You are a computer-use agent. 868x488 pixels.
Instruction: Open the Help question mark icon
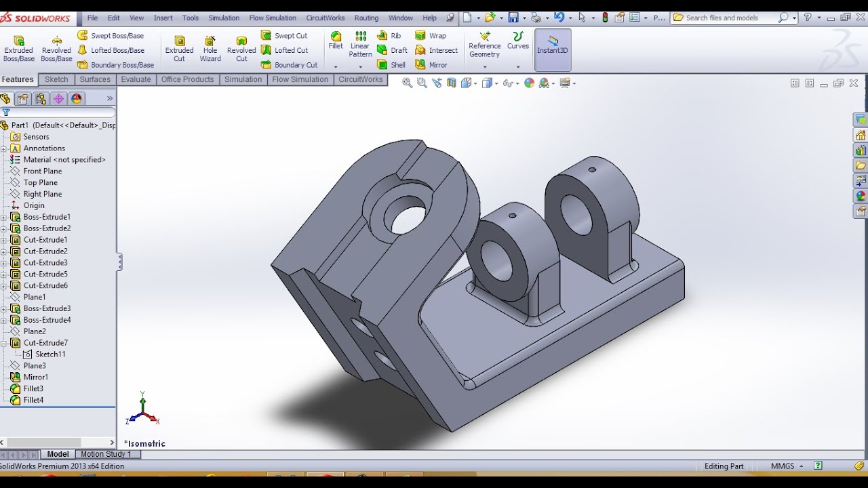tap(808, 18)
